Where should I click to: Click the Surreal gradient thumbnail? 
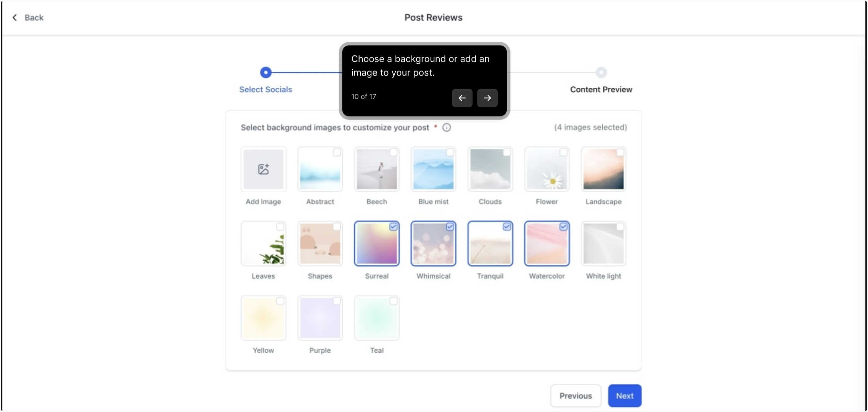tap(377, 243)
